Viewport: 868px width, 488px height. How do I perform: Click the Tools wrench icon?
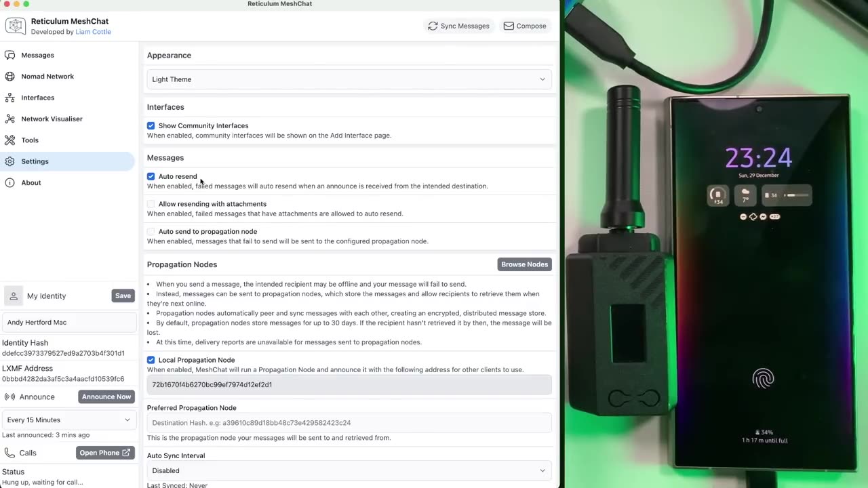tap(9, 140)
